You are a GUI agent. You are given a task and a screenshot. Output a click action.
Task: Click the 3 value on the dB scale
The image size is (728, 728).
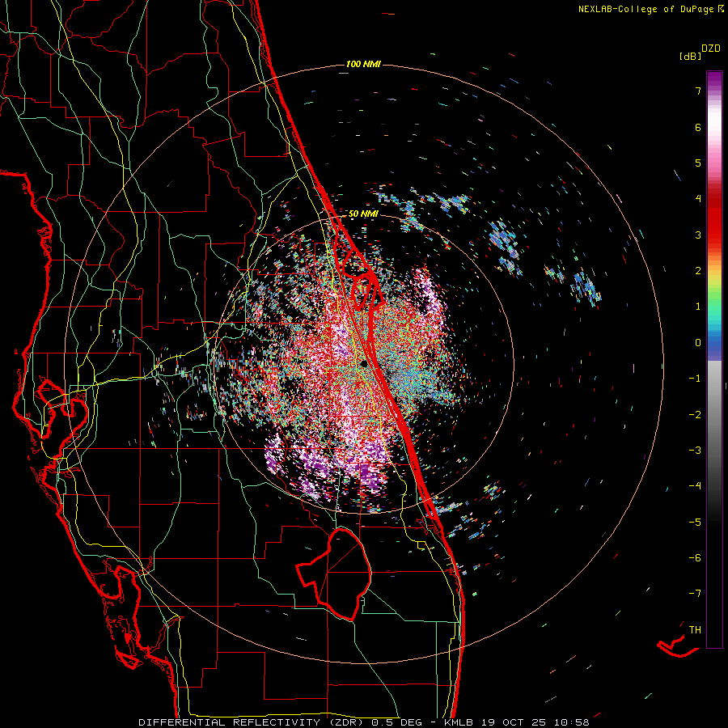tap(698, 235)
